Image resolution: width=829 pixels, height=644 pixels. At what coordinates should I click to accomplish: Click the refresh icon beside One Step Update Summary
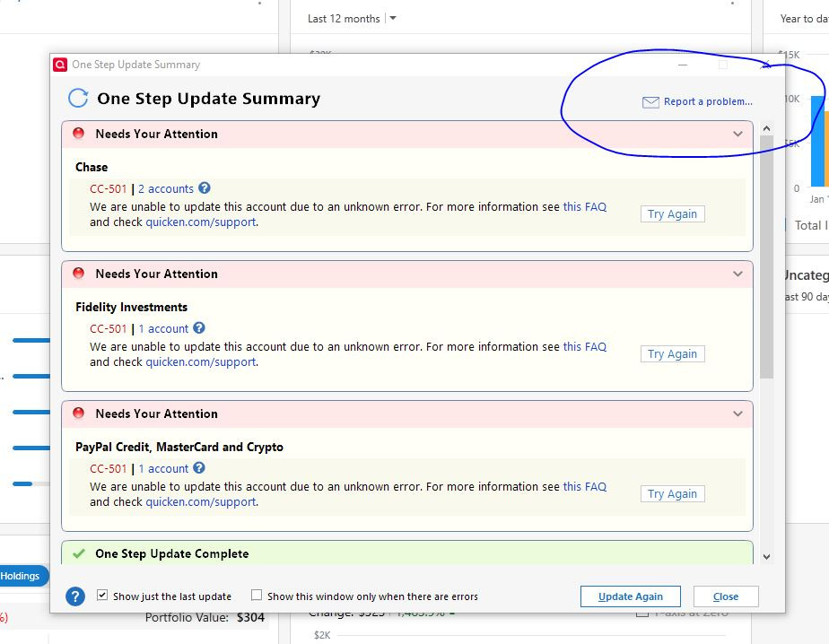coord(78,99)
